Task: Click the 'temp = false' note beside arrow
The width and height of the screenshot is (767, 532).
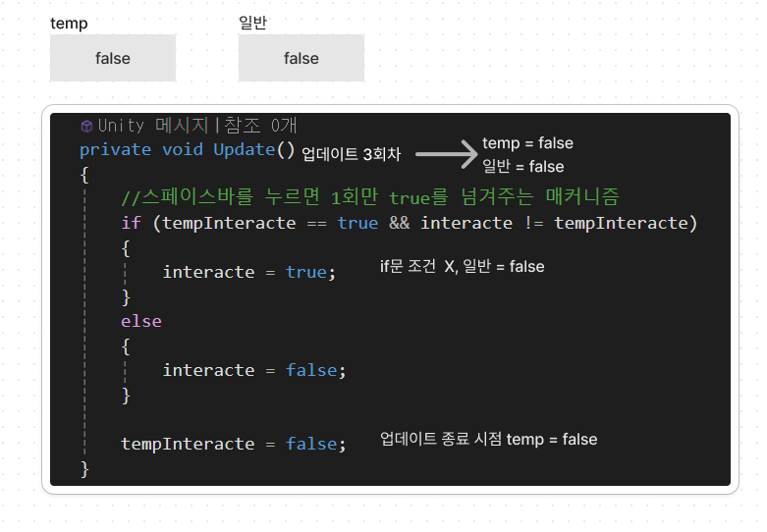Action: (x=527, y=142)
